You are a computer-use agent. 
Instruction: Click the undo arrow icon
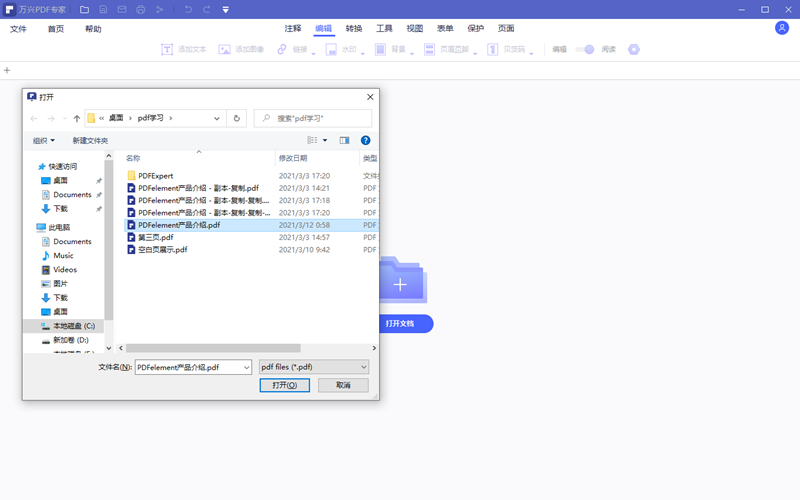click(188, 10)
